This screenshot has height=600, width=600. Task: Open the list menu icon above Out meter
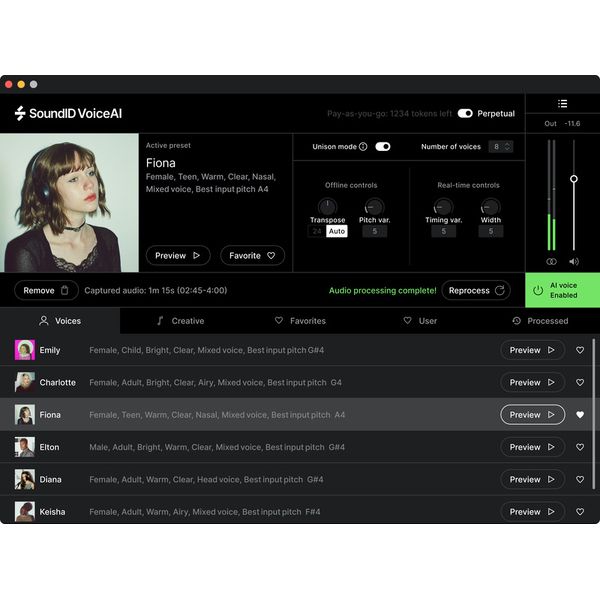(x=562, y=103)
